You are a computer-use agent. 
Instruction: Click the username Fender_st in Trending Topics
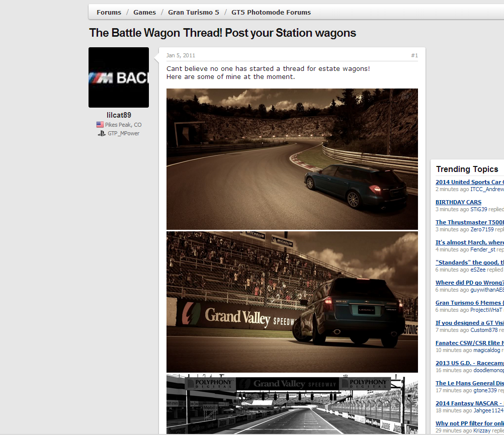coord(483,249)
